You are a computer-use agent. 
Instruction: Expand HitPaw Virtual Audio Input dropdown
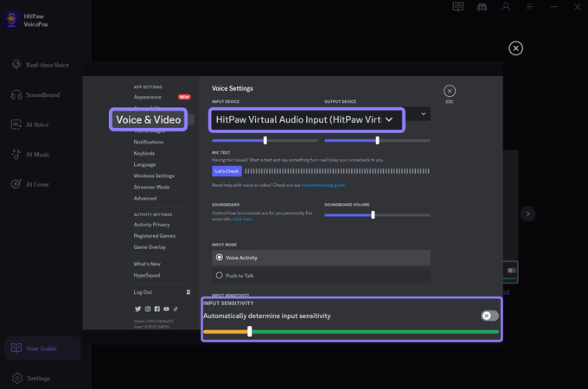(306, 120)
